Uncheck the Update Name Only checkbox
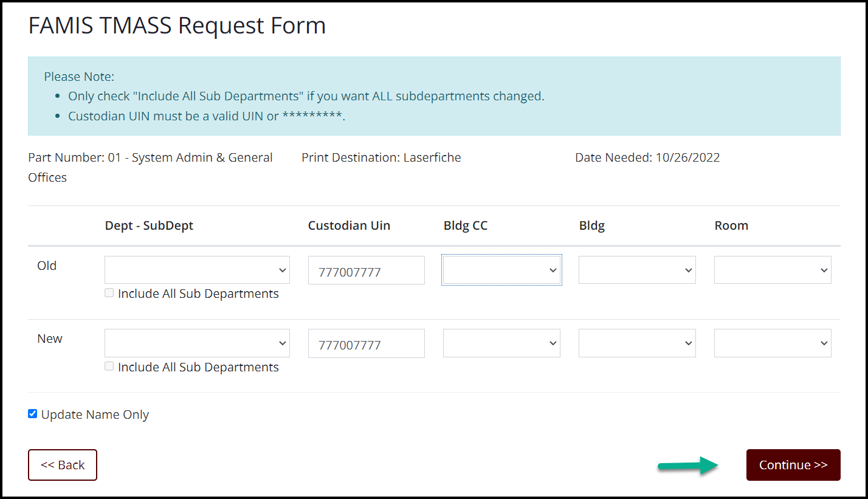This screenshot has width=868, height=499. point(33,414)
